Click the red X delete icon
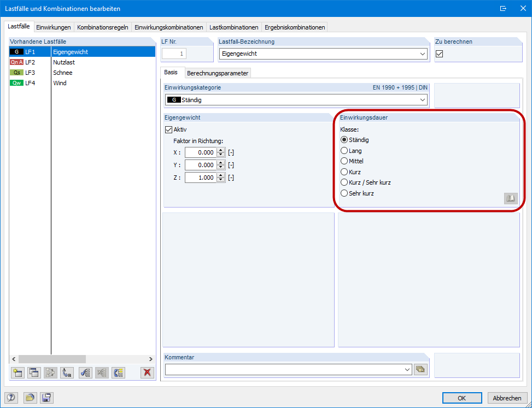The image size is (532, 408). coord(147,372)
